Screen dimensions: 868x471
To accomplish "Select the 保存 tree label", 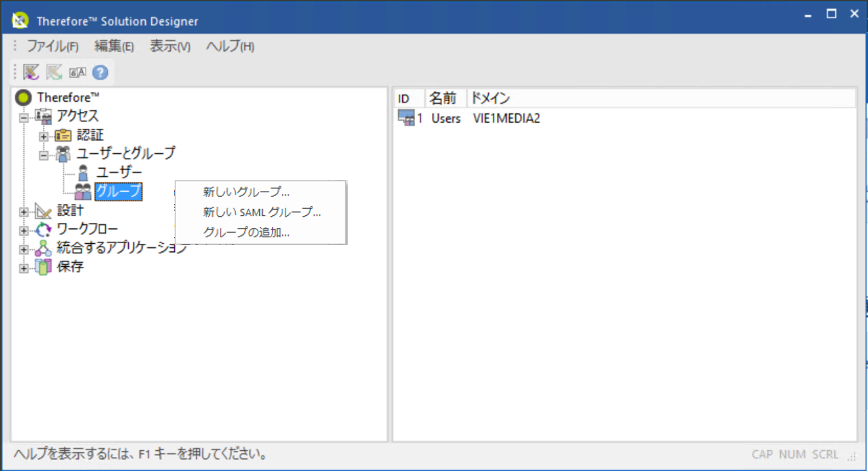I will point(70,267).
